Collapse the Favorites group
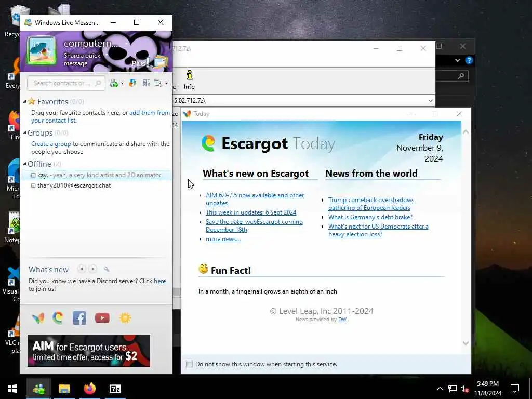Screen dimensions: 532x399 tap(24, 101)
